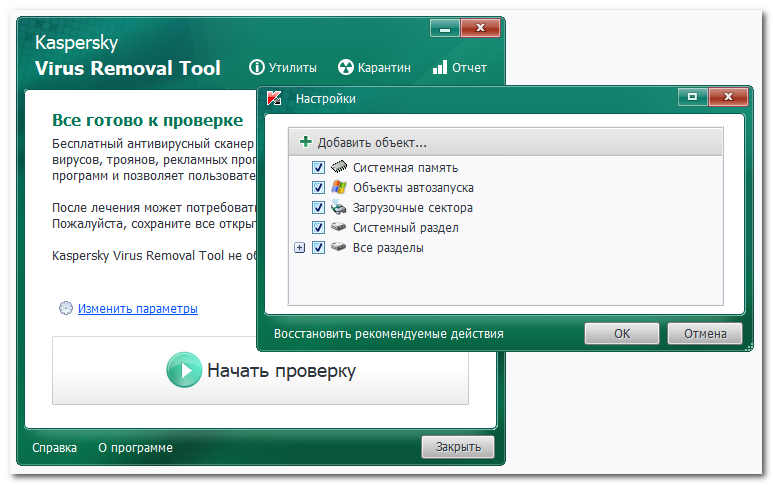Open the Справка link
The image size is (773, 485).
tap(54, 448)
